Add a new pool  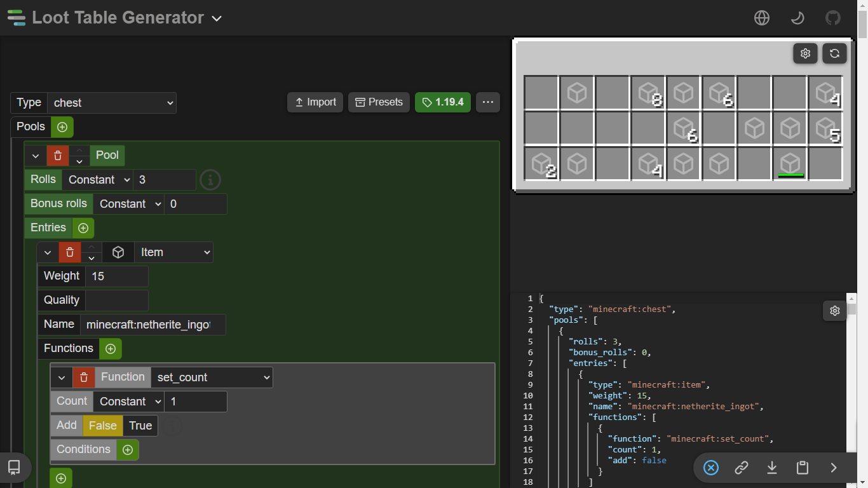(x=62, y=127)
